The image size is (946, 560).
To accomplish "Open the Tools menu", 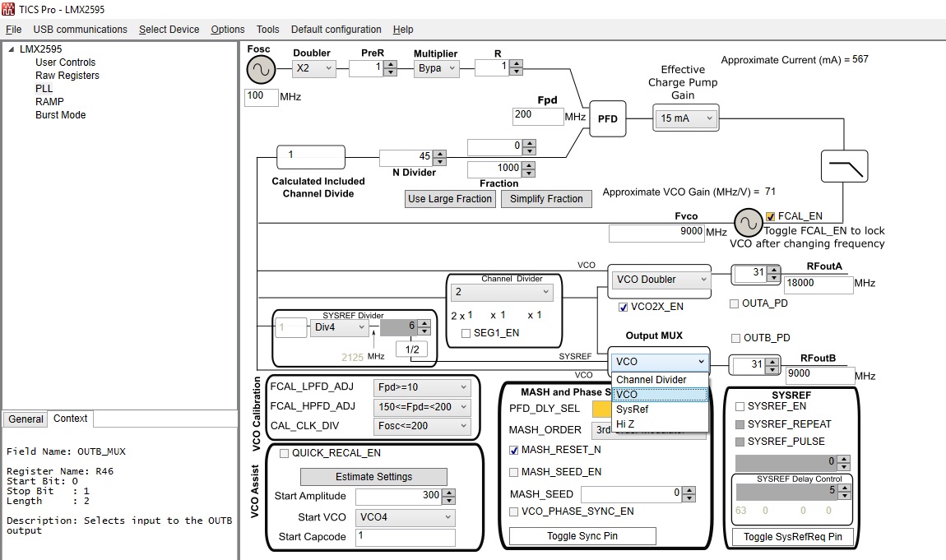I will tap(268, 30).
